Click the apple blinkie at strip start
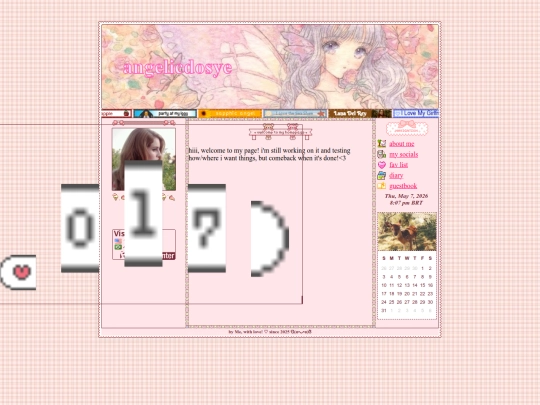Screen dimensions: 540x405 pyautogui.click(x=116, y=113)
